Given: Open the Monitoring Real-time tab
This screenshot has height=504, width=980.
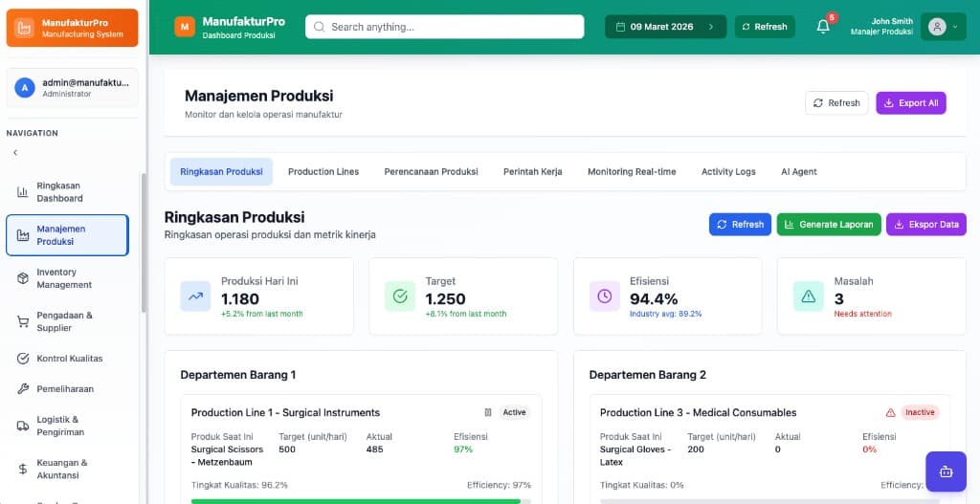Looking at the screenshot, I should point(632,172).
